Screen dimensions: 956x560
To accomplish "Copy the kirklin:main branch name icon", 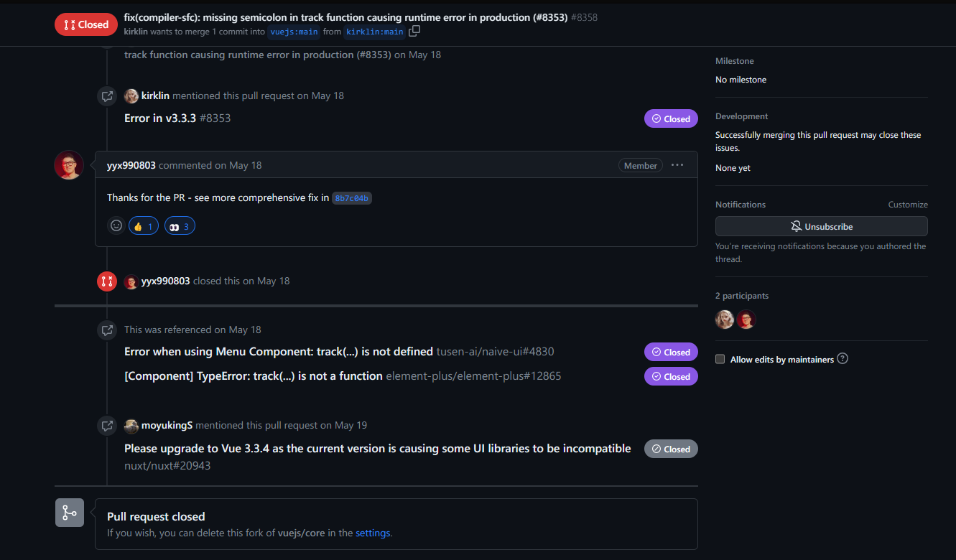I will [x=414, y=32].
